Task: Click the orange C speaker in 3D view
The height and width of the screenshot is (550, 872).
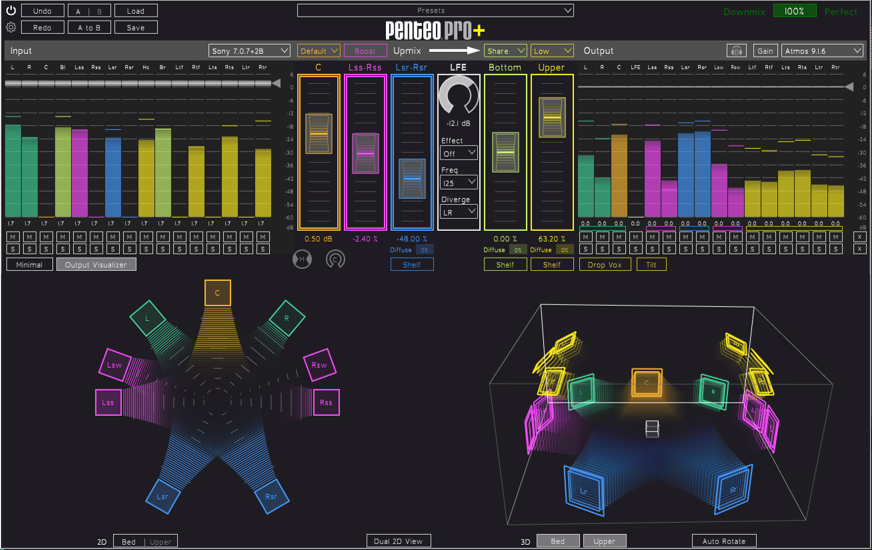Action: [x=647, y=383]
